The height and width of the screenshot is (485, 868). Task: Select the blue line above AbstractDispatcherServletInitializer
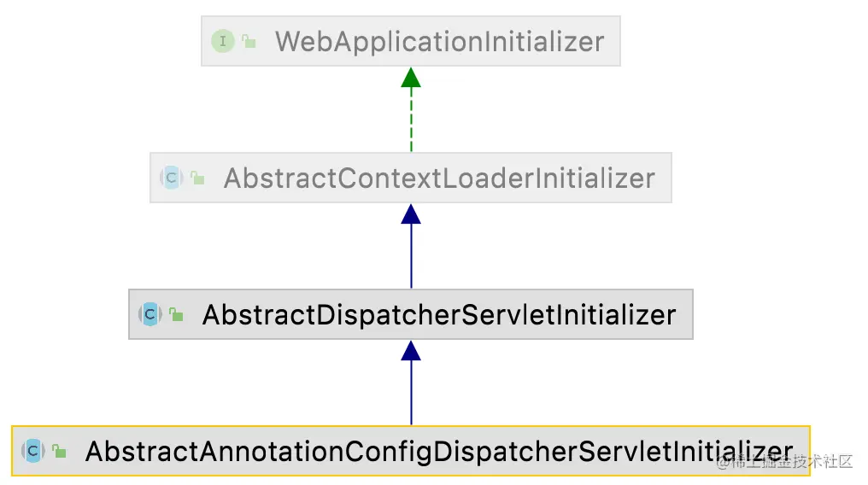(411, 256)
